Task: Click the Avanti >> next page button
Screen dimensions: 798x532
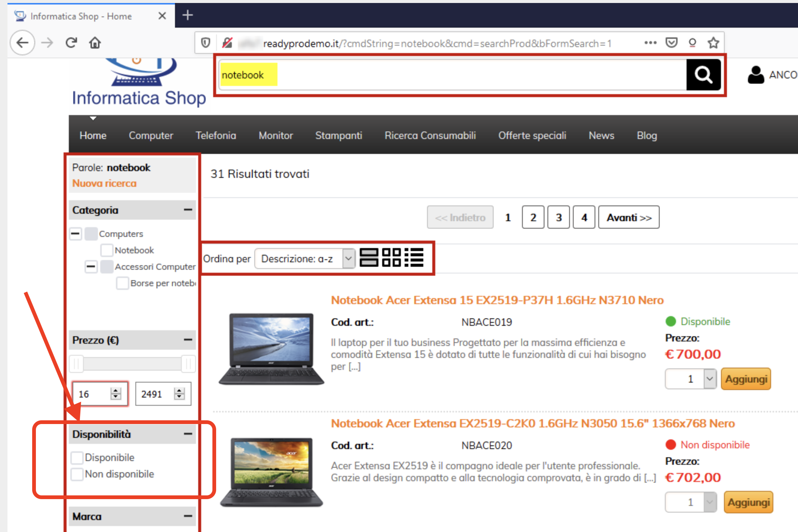Action: coord(629,217)
